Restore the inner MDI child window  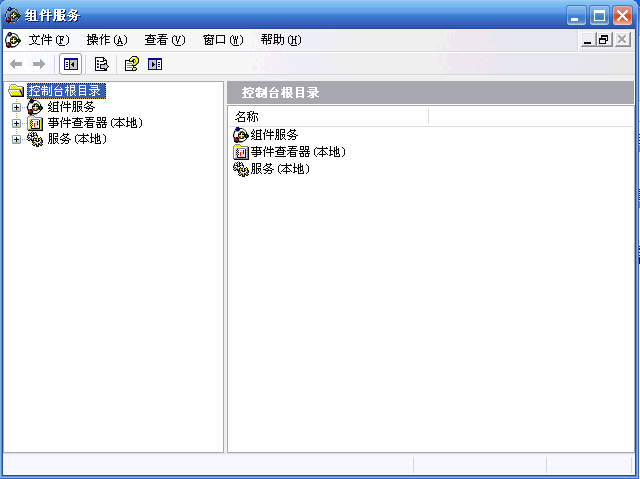604,40
